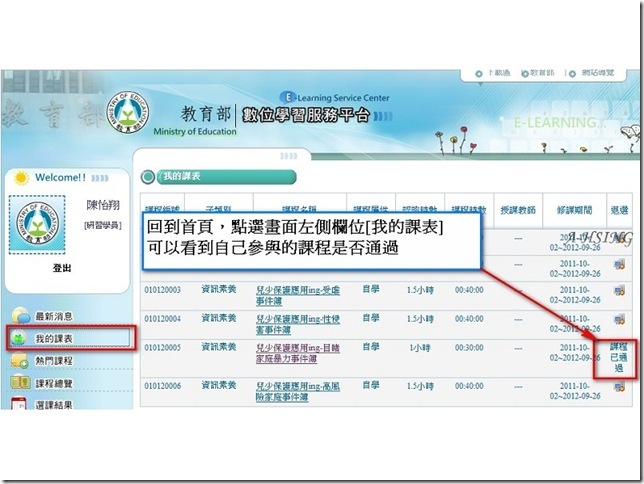Open the 最新消息 menu item
Image resolution: width=644 pixels, height=484 pixels.
point(54,316)
